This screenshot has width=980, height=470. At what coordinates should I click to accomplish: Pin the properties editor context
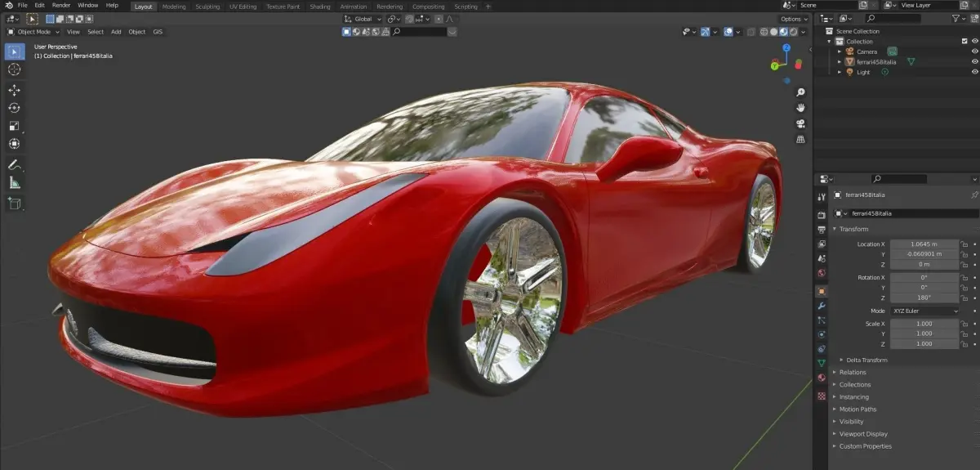coord(973,195)
